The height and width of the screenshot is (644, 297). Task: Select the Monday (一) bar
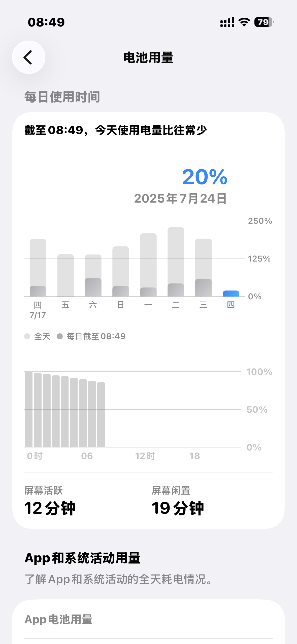148,265
